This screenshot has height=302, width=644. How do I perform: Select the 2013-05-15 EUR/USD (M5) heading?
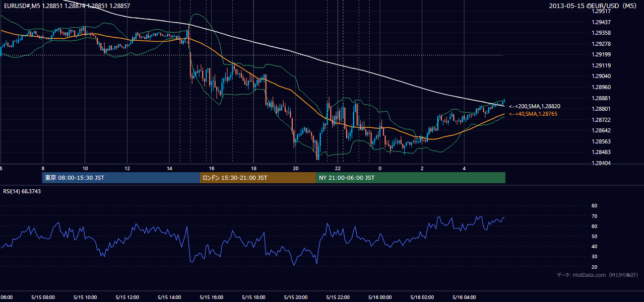[593, 6]
